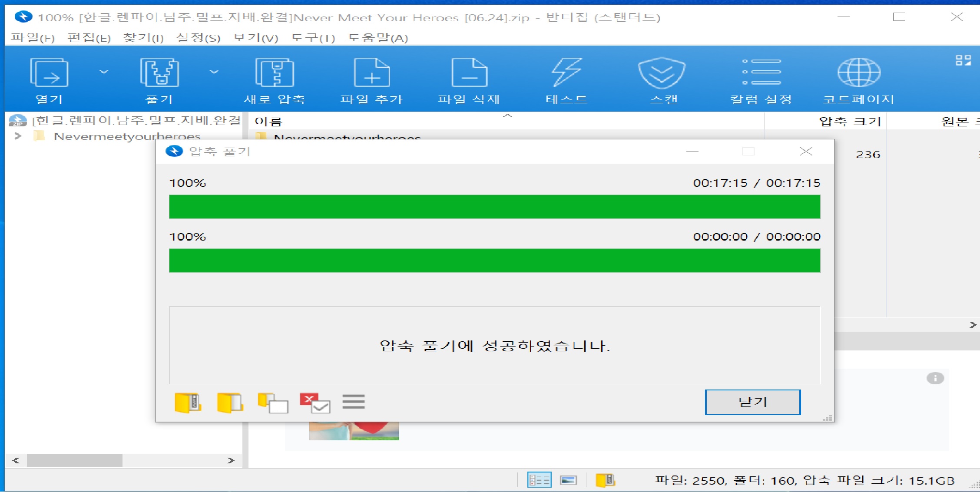
Task: Open the hamburger menu in extract dialog
Action: pyautogui.click(x=354, y=402)
